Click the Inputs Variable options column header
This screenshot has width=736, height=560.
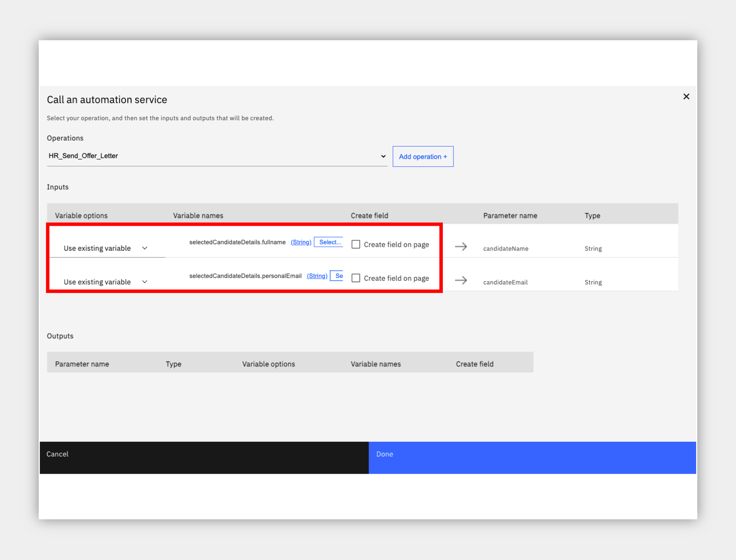[x=81, y=216]
